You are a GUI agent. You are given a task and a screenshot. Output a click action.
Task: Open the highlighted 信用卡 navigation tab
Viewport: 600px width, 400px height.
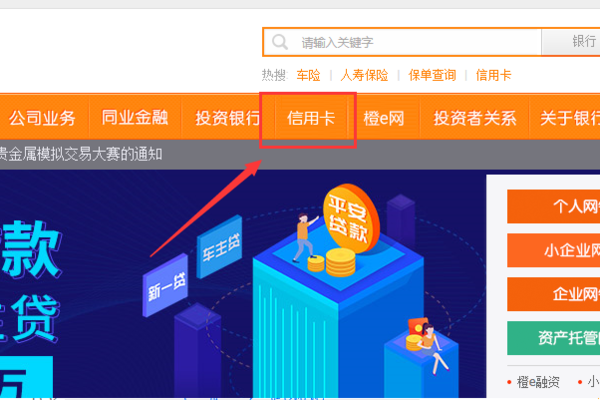point(311,118)
